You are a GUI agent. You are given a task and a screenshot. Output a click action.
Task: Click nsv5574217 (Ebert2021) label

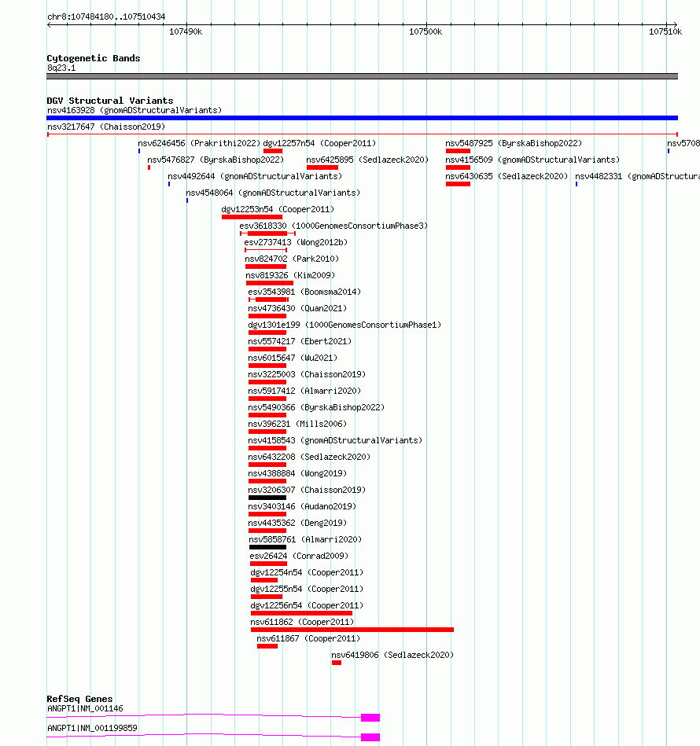click(300, 342)
